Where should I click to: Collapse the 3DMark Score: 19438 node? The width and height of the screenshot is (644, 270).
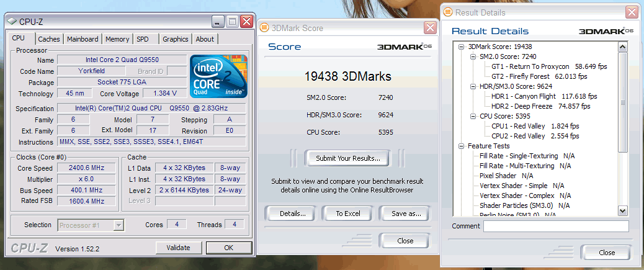[x=461, y=47]
